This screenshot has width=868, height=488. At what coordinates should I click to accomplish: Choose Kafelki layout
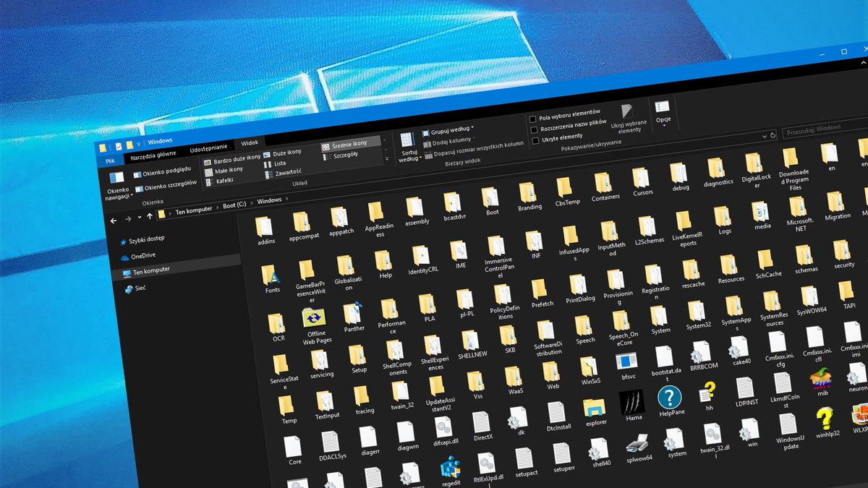pyautogui.click(x=220, y=180)
